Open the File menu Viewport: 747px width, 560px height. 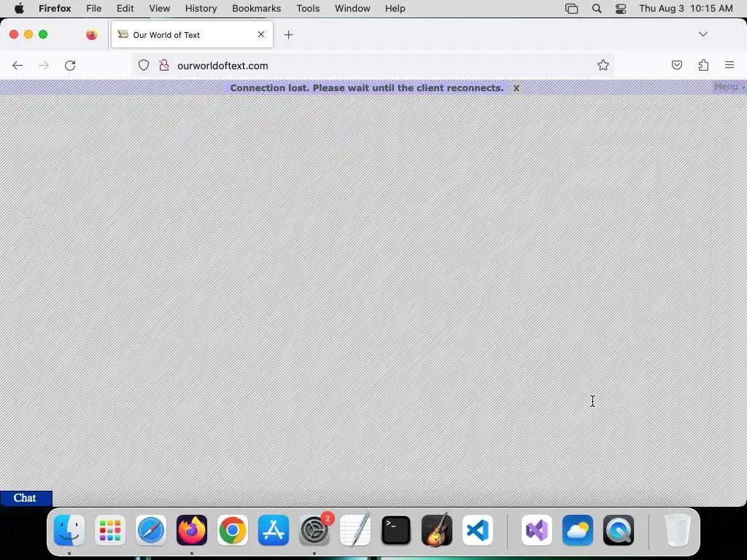pos(94,9)
